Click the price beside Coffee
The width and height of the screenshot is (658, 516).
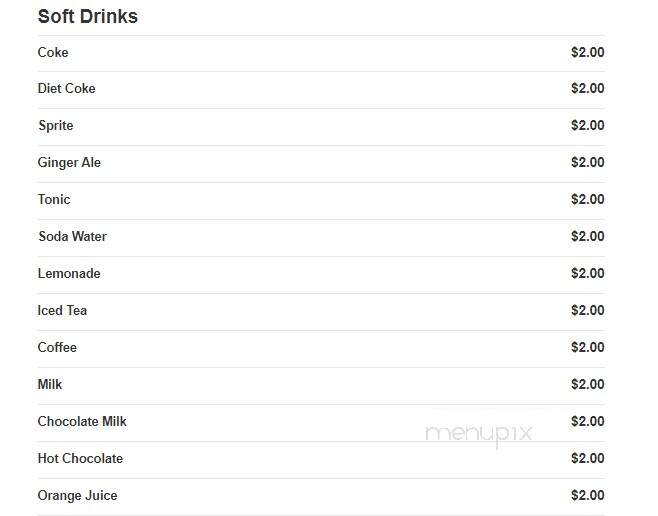coord(588,347)
